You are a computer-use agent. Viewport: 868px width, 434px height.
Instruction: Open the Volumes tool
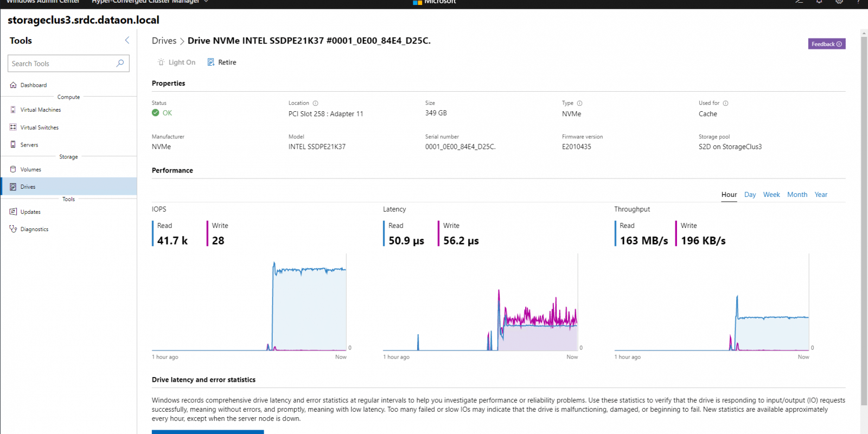[x=31, y=169]
